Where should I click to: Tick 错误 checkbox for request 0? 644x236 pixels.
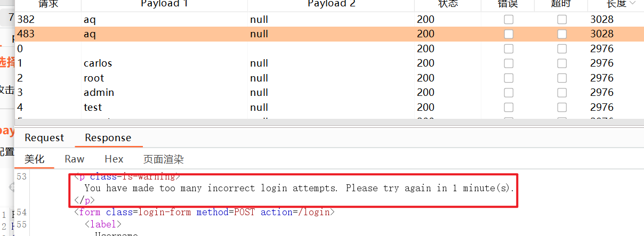pyautogui.click(x=509, y=49)
